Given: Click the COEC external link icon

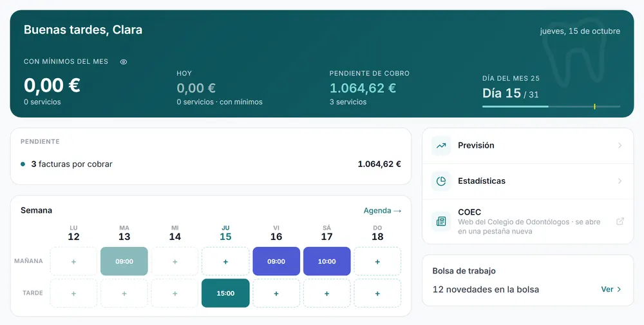Looking at the screenshot, I should 620,221.
